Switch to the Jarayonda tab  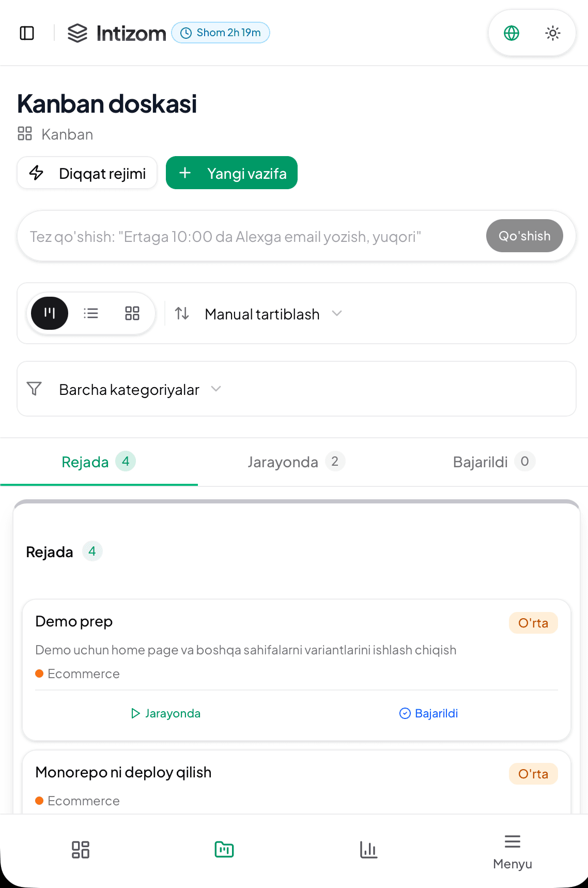pyautogui.click(x=295, y=462)
